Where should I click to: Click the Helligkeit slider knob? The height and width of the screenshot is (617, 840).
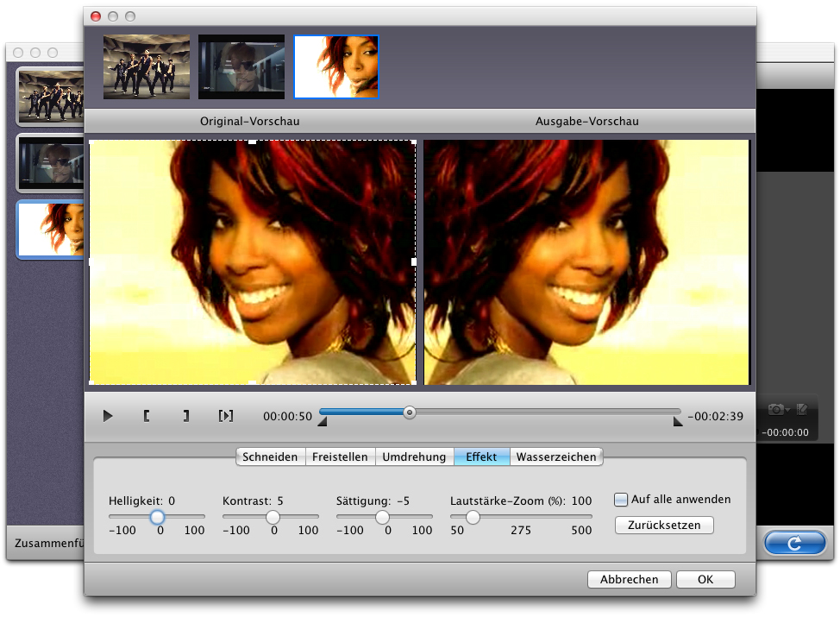[x=157, y=517]
